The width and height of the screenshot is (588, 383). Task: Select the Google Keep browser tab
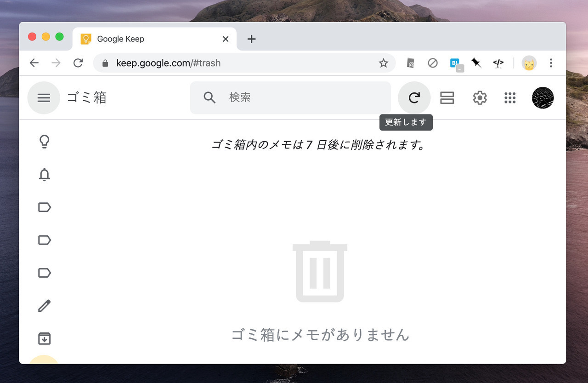(x=154, y=39)
